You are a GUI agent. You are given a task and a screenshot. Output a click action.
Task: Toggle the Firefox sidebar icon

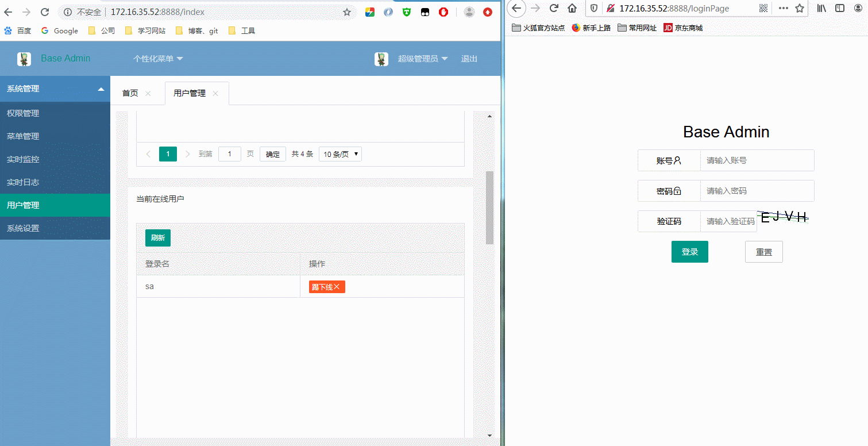pyautogui.click(x=840, y=8)
